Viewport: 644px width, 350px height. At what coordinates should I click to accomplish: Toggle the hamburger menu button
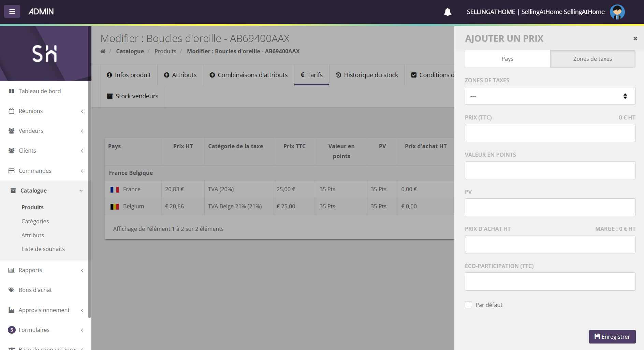click(x=12, y=11)
